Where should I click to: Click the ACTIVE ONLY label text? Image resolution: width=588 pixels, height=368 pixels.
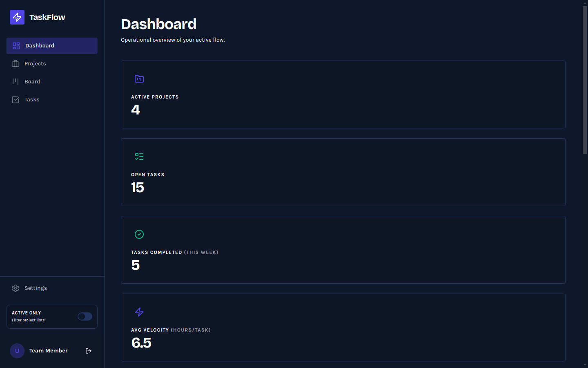point(27,313)
